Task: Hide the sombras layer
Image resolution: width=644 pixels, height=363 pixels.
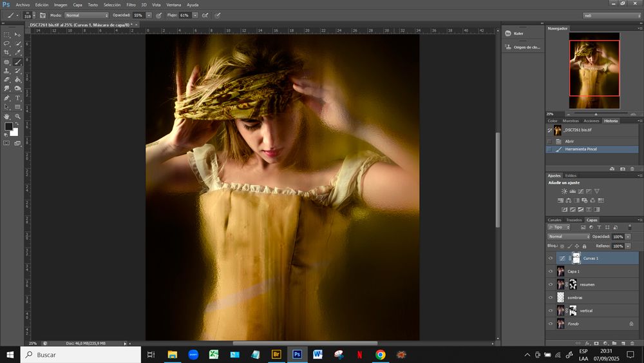Action: (551, 297)
